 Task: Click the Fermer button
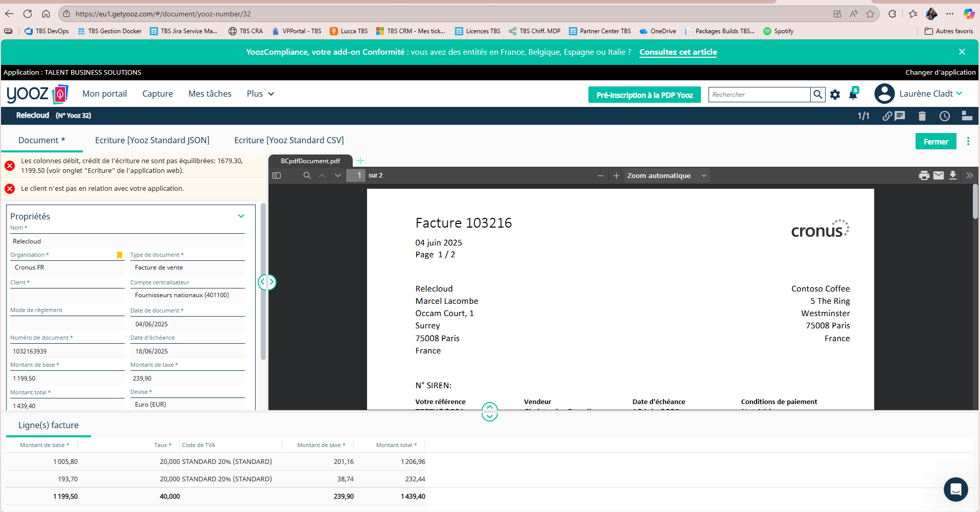[935, 142]
